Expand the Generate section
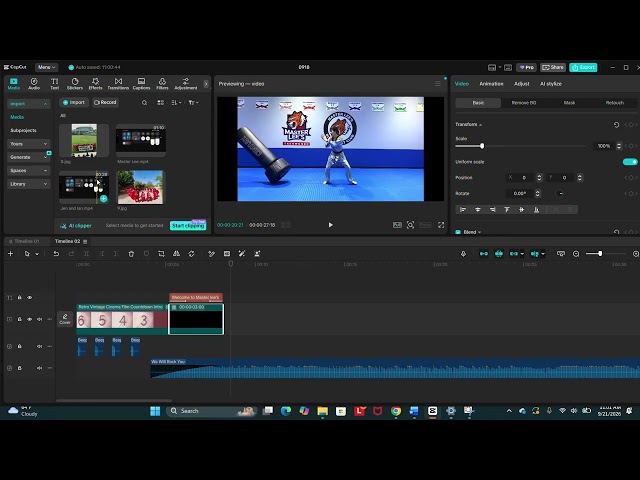The image size is (640, 480). (29, 157)
